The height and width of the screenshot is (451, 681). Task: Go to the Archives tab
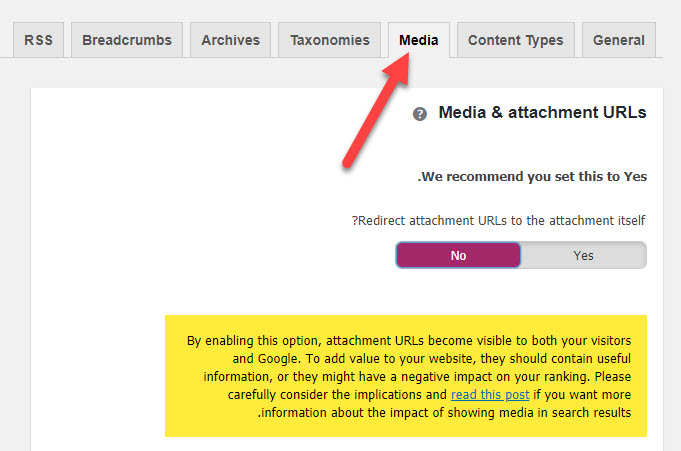[230, 40]
